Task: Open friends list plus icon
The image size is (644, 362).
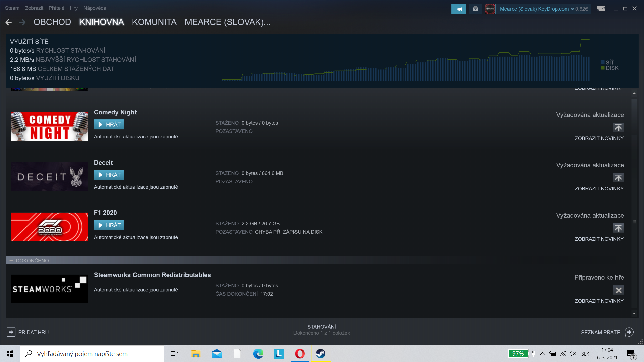Action: coord(629,332)
